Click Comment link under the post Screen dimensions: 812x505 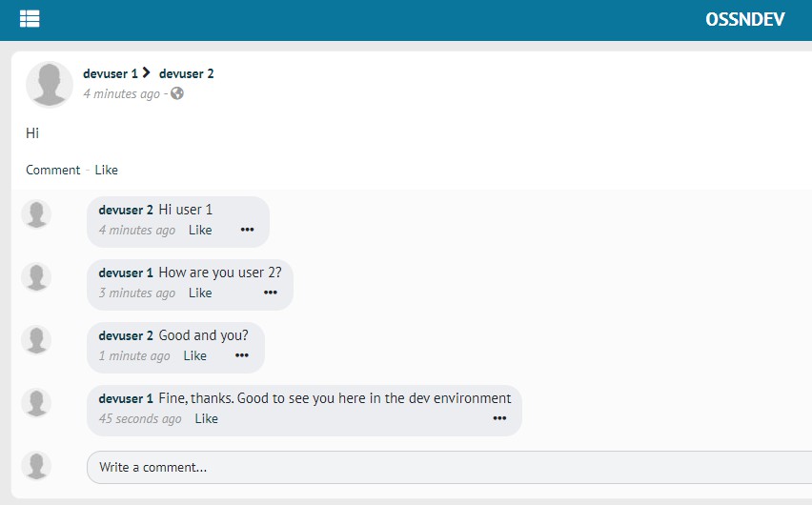[x=52, y=170]
